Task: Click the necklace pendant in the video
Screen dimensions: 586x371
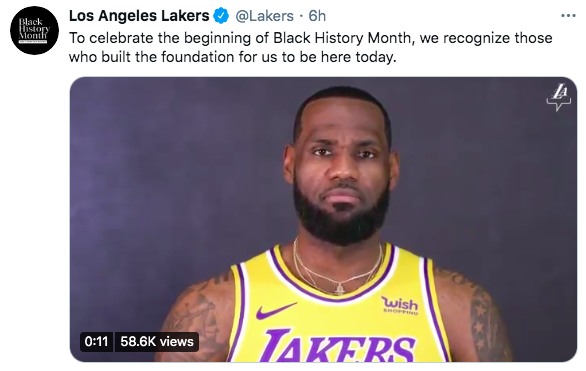Action: tap(340, 288)
